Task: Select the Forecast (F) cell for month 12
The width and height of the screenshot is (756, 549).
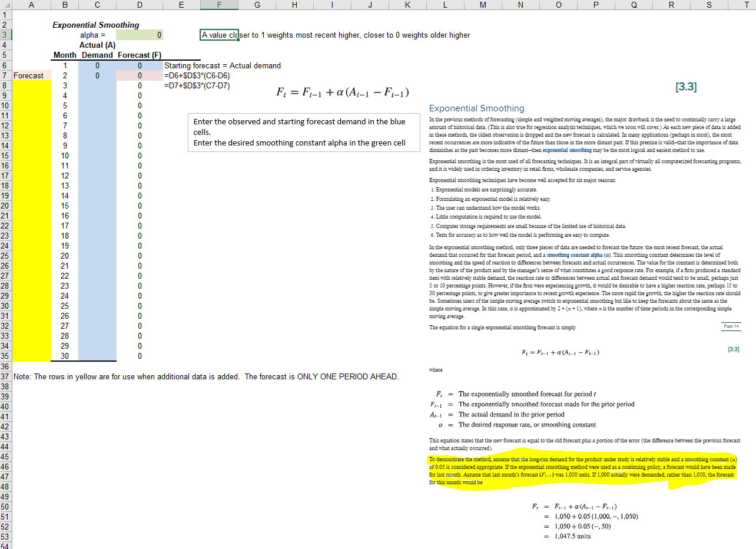Action: (x=139, y=176)
